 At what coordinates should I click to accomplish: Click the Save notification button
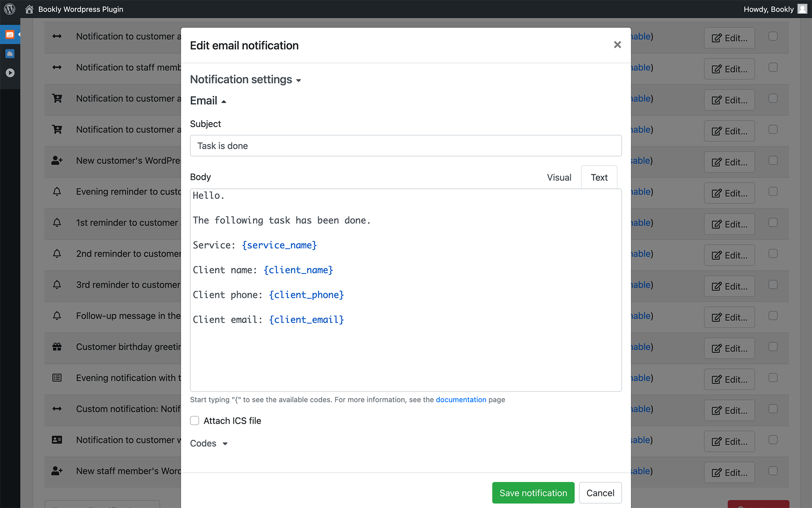click(x=533, y=493)
